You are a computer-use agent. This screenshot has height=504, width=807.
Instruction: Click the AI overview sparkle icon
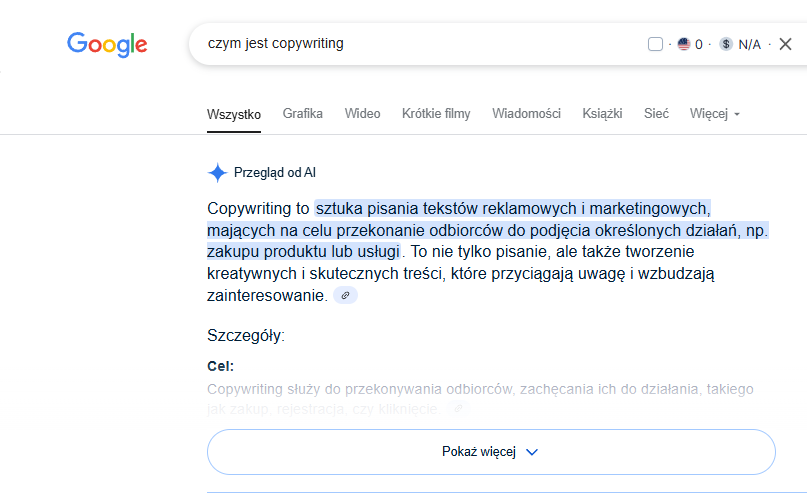tap(217, 172)
